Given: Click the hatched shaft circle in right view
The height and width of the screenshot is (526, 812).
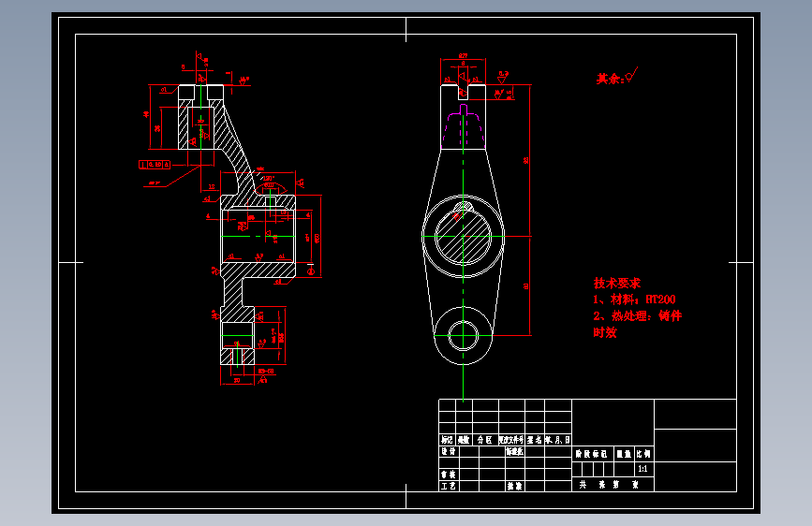Looking at the screenshot, I should pos(463,237).
